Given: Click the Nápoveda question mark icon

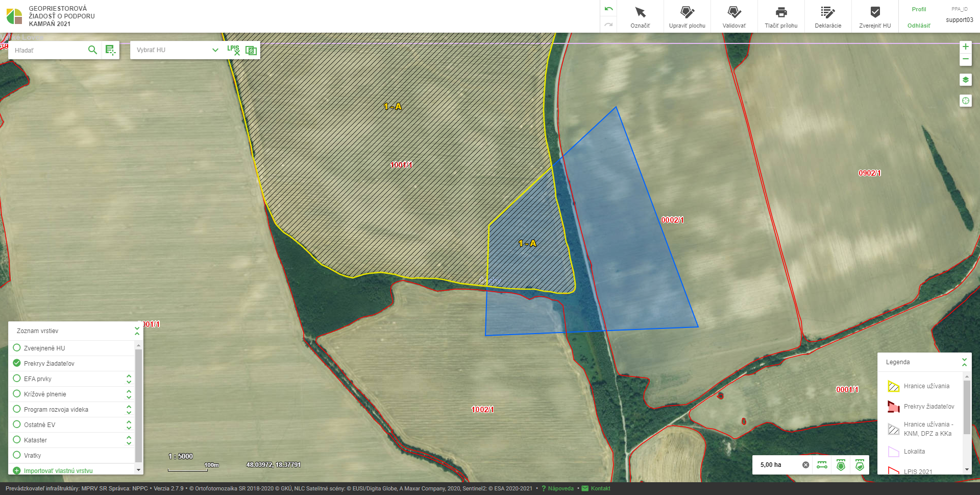Looking at the screenshot, I should (x=544, y=488).
